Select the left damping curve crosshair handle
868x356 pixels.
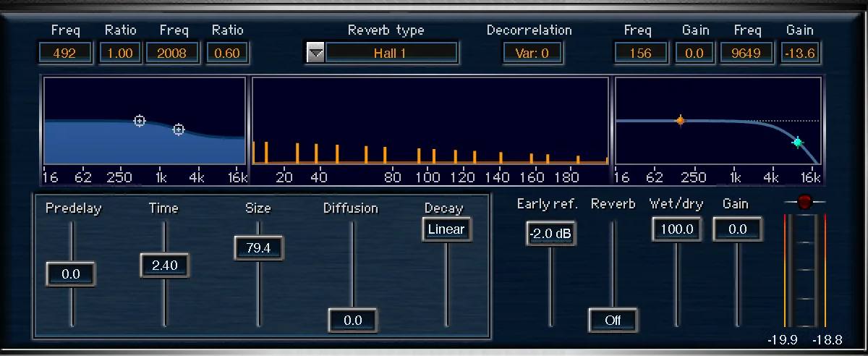click(x=140, y=121)
